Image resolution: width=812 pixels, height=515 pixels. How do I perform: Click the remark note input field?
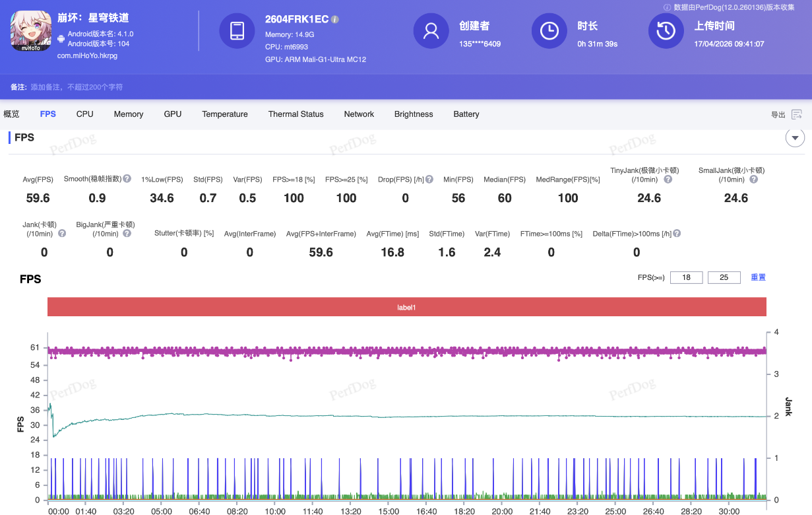pos(77,87)
